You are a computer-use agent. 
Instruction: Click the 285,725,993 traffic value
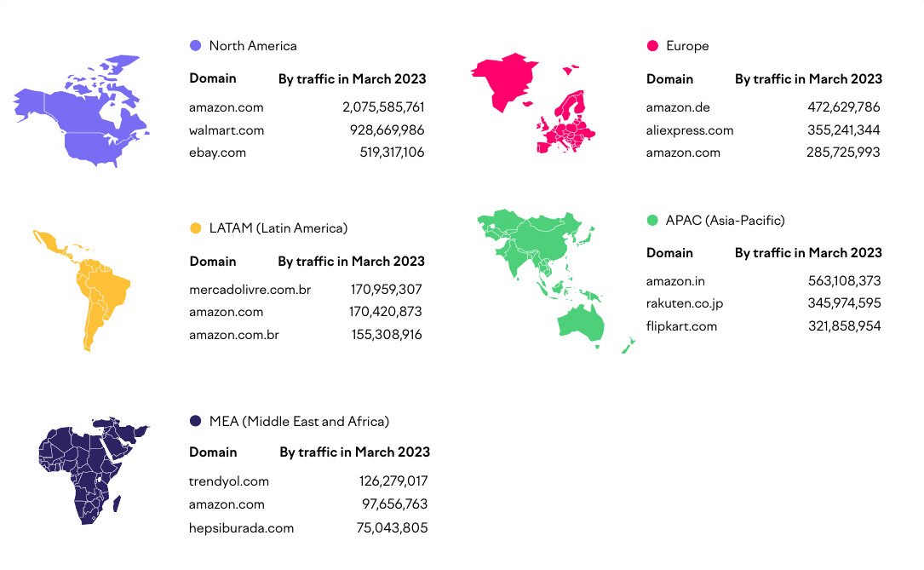[x=843, y=153]
